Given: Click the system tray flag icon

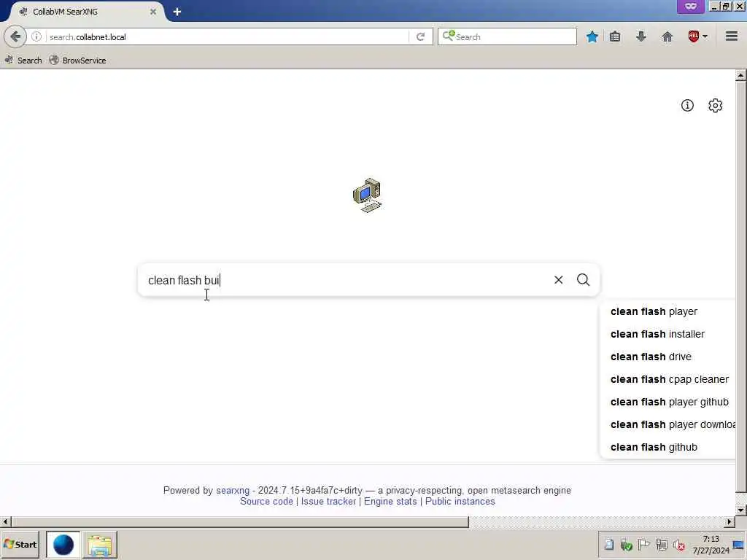Looking at the screenshot, I should 643,544.
